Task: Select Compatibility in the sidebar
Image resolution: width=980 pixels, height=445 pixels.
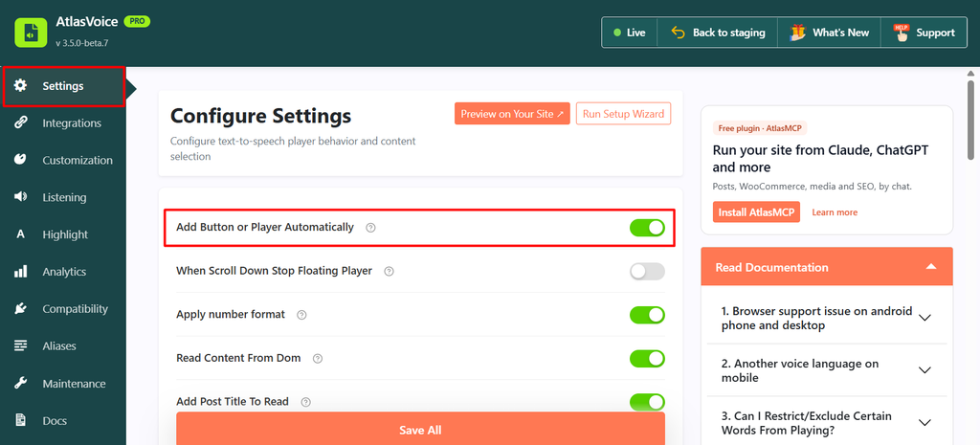Action: (63, 309)
